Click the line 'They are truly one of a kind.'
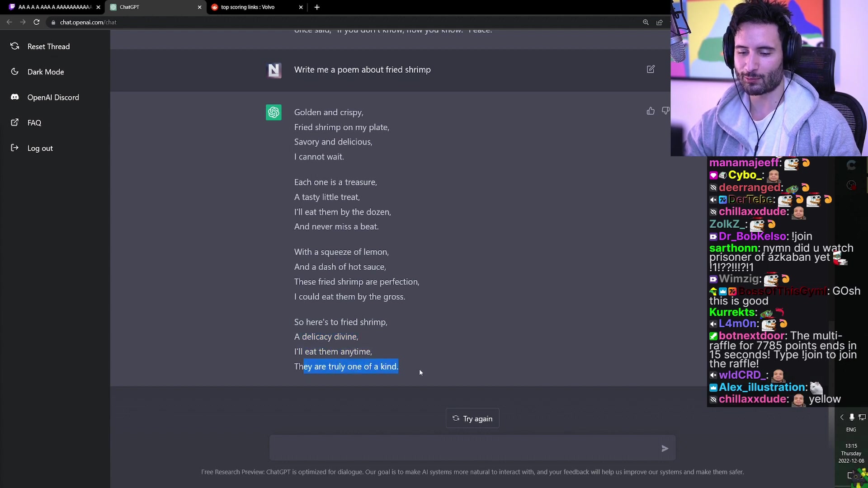This screenshot has height=488, width=868. pyautogui.click(x=346, y=366)
